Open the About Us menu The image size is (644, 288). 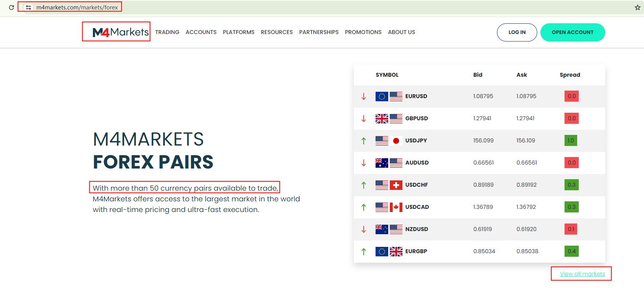point(402,32)
